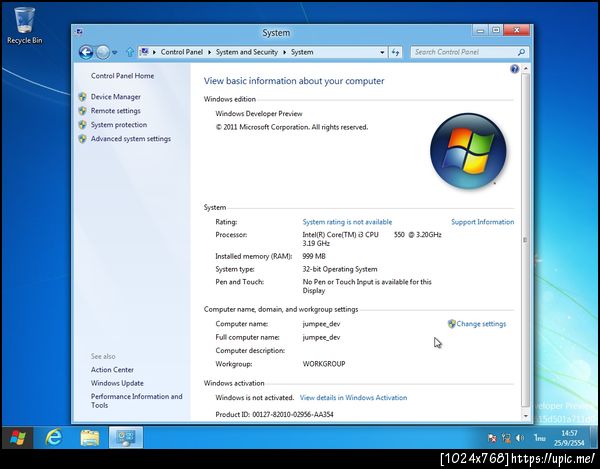
Task: Click the Control Panel taskbar button
Action: point(126,437)
